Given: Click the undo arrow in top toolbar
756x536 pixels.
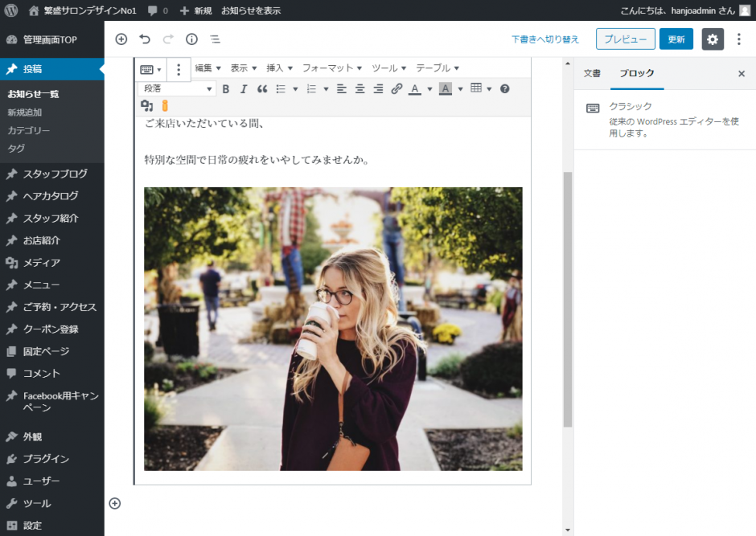Looking at the screenshot, I should [145, 39].
